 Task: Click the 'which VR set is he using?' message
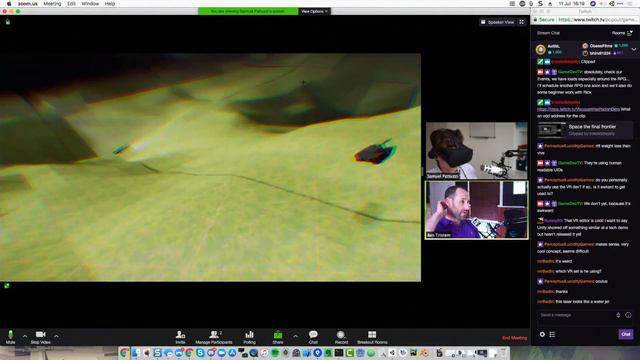(x=578, y=271)
